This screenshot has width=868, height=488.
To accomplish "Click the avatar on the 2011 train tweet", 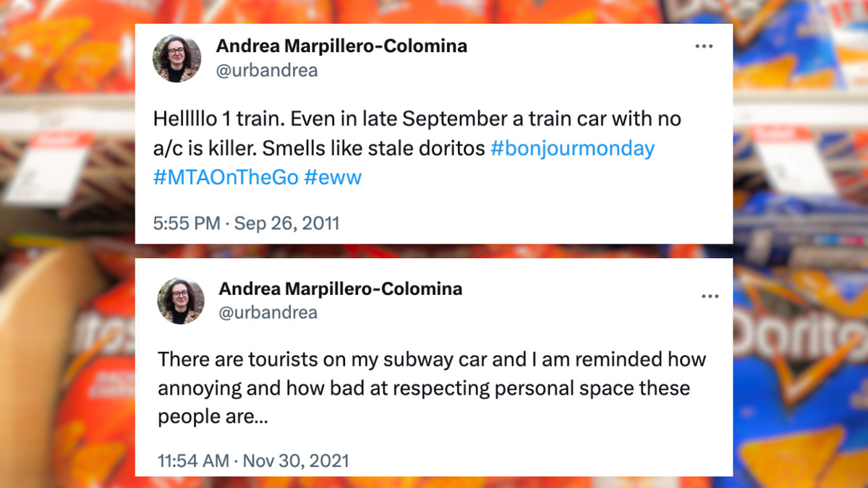I will (177, 59).
